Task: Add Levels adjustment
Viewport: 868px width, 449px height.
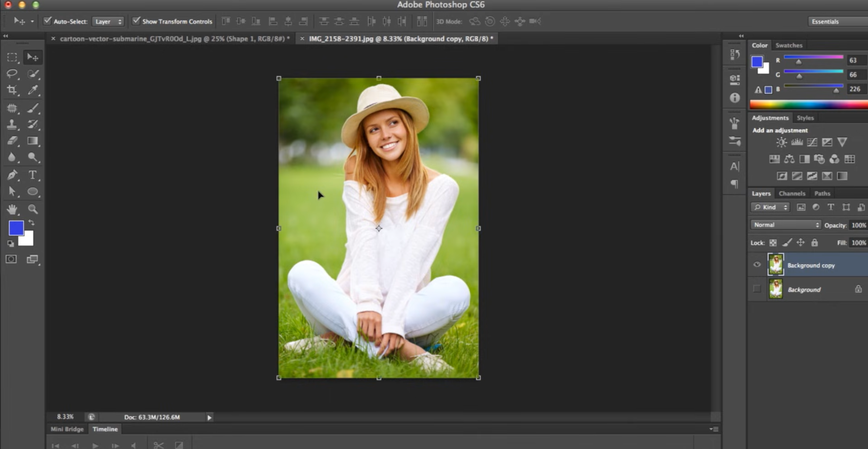Action: (x=797, y=142)
